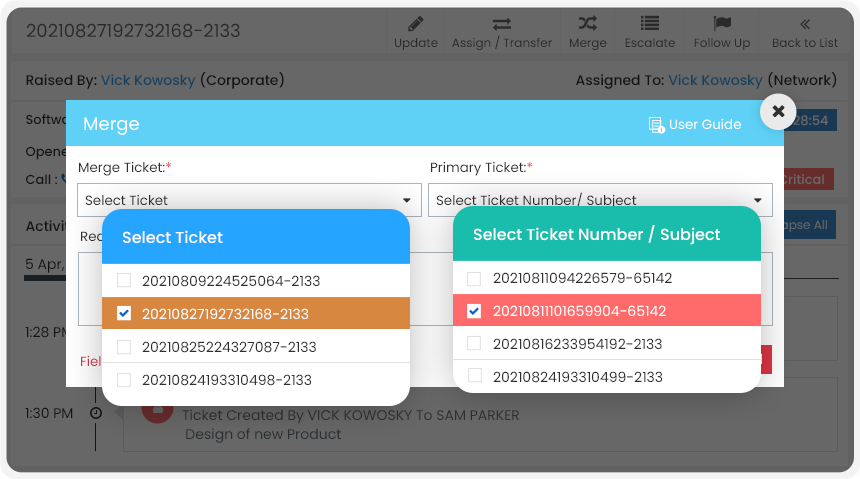Click the Follow Up toolbar label
Screen dimensions: 860x479
[722, 43]
